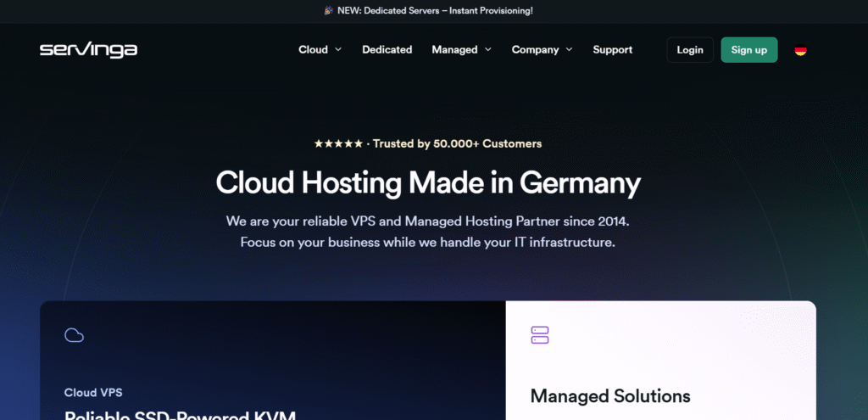This screenshot has height=420, width=868.
Task: Click the five-star rating in the trust line
Action: [x=338, y=144]
